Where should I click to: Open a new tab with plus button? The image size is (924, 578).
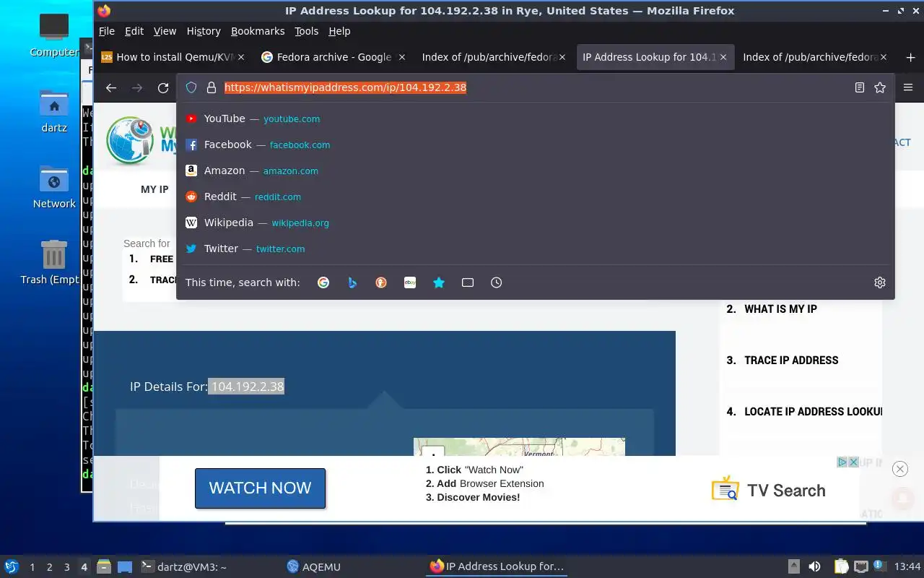pyautogui.click(x=910, y=57)
